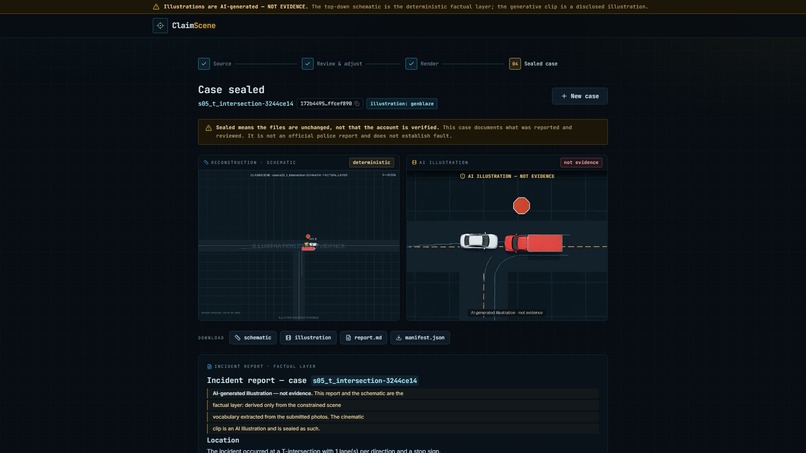
Task: Click the shield icon in AI illustration overlay
Action: [x=462, y=176]
